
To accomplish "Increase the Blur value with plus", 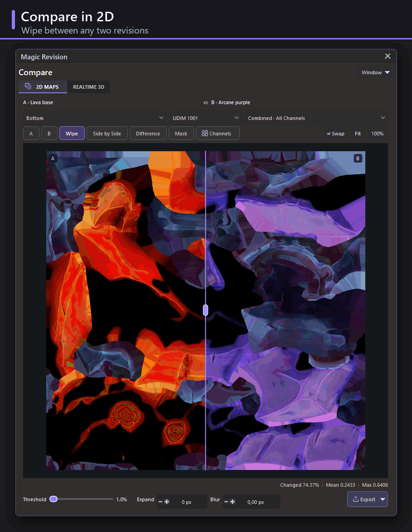I will (233, 502).
